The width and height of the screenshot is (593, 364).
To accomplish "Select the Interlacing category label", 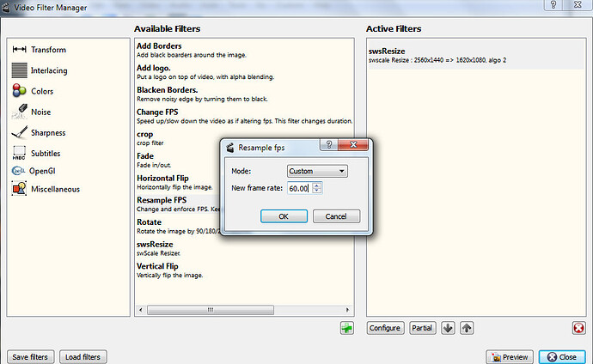I will (x=49, y=70).
